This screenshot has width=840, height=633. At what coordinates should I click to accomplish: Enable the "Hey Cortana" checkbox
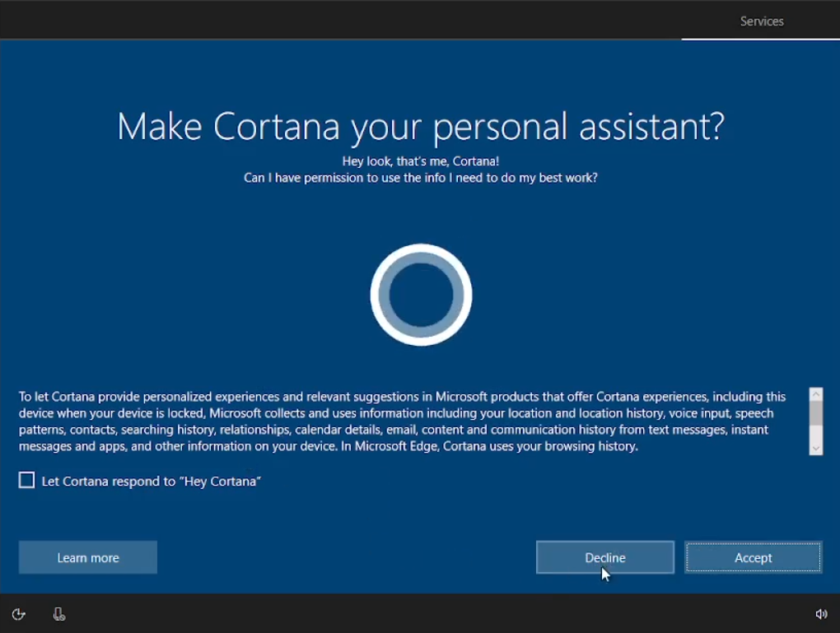tap(27, 481)
